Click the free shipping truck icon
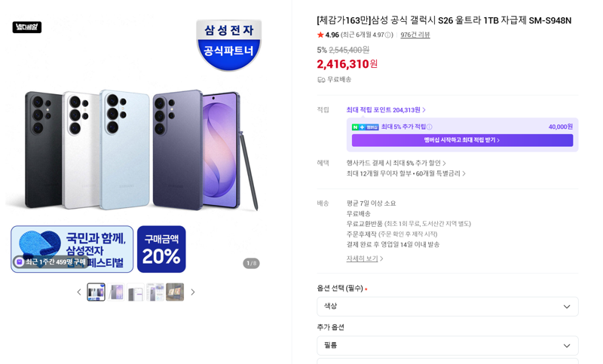 (x=321, y=80)
